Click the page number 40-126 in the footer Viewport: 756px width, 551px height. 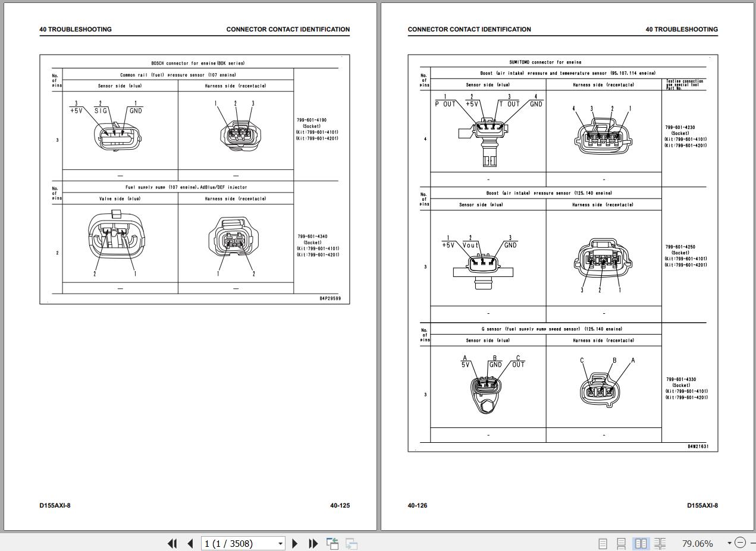click(418, 506)
